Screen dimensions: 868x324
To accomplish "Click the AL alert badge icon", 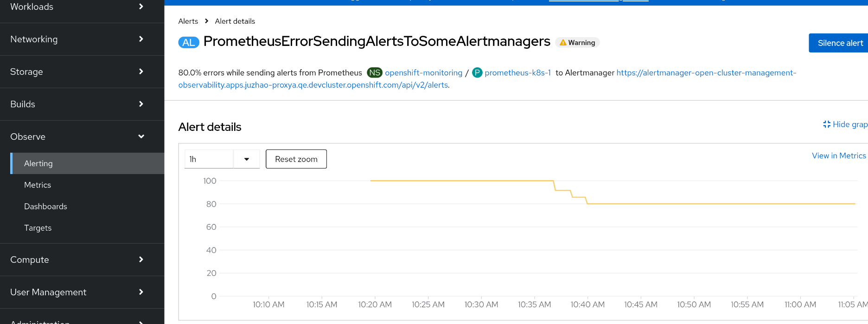I will 188,42.
